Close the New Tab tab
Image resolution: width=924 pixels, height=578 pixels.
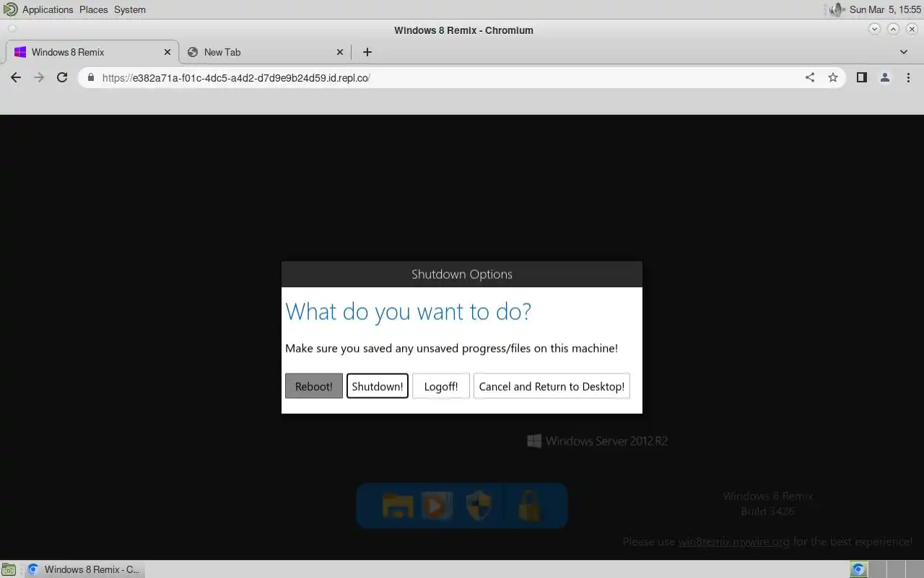click(x=341, y=52)
